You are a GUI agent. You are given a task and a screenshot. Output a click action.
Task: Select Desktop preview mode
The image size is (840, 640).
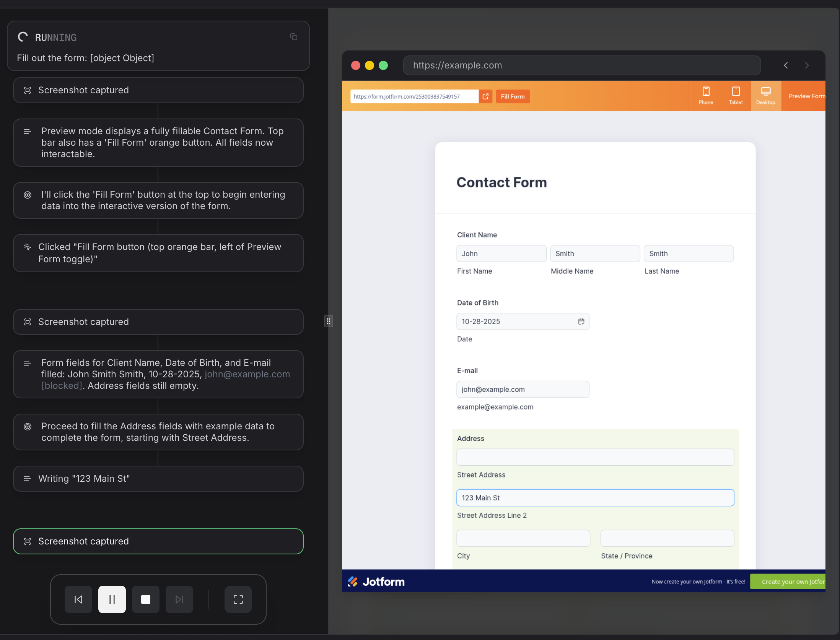click(x=765, y=96)
